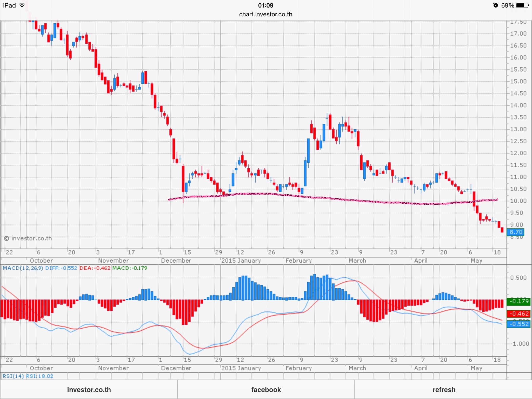
Task: Tap the DIFF:-0.552 legend text
Action: [61, 268]
